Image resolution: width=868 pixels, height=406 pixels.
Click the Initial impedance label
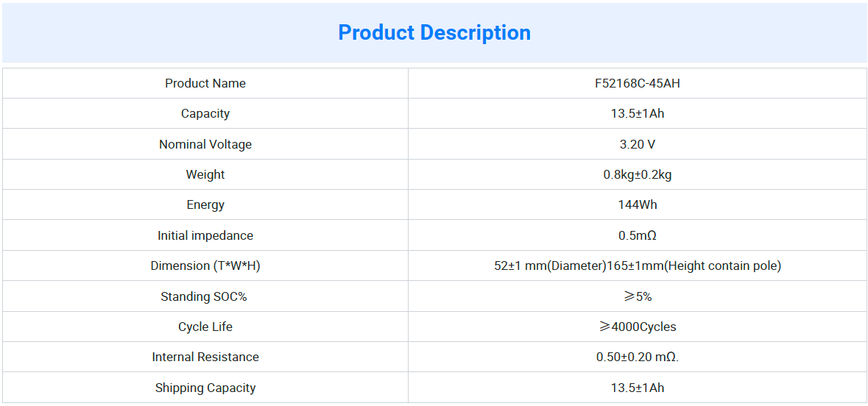click(205, 235)
